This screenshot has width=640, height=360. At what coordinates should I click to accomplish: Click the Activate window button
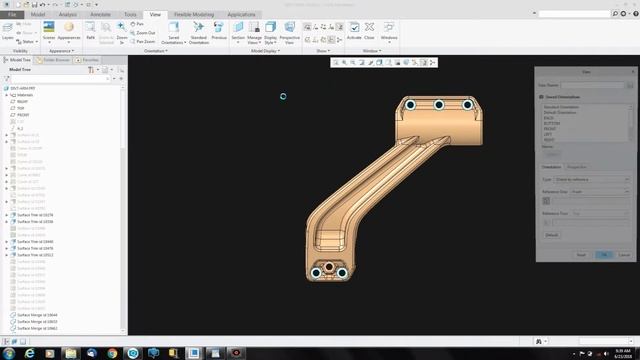354,31
